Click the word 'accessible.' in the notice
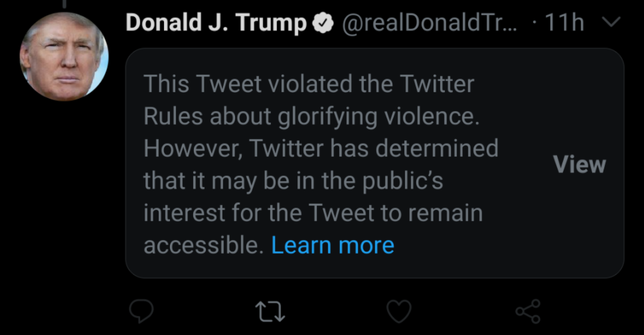The height and width of the screenshot is (335, 644). click(x=203, y=245)
